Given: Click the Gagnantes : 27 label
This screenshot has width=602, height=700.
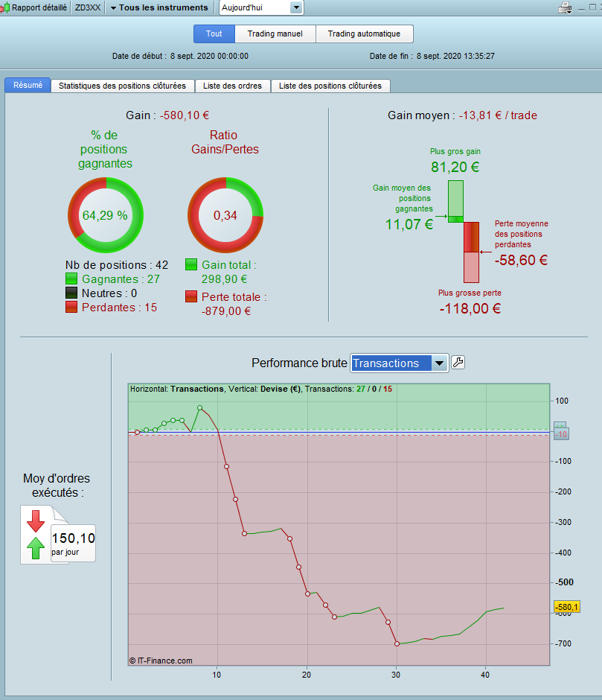Looking at the screenshot, I should [121, 279].
